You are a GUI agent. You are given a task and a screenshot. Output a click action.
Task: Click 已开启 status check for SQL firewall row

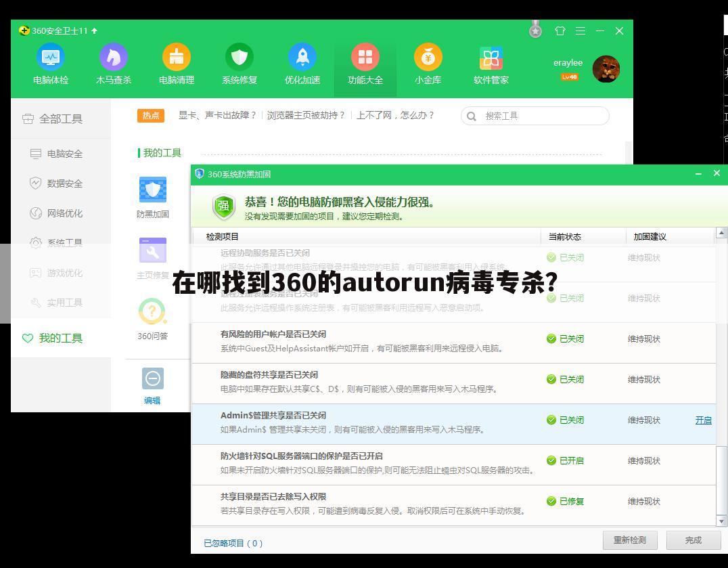[x=565, y=461]
